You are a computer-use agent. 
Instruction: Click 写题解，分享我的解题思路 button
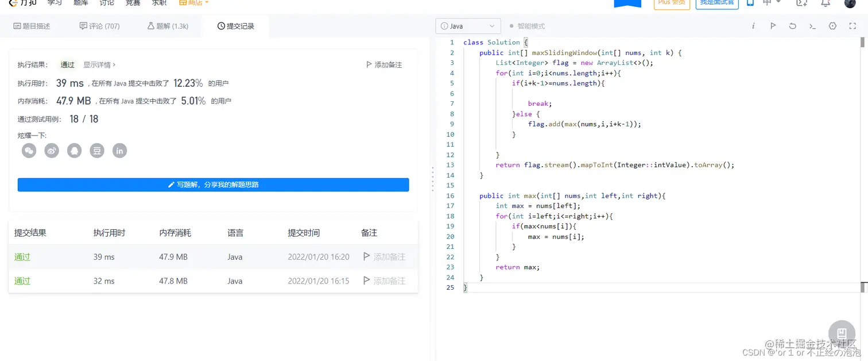(x=213, y=185)
